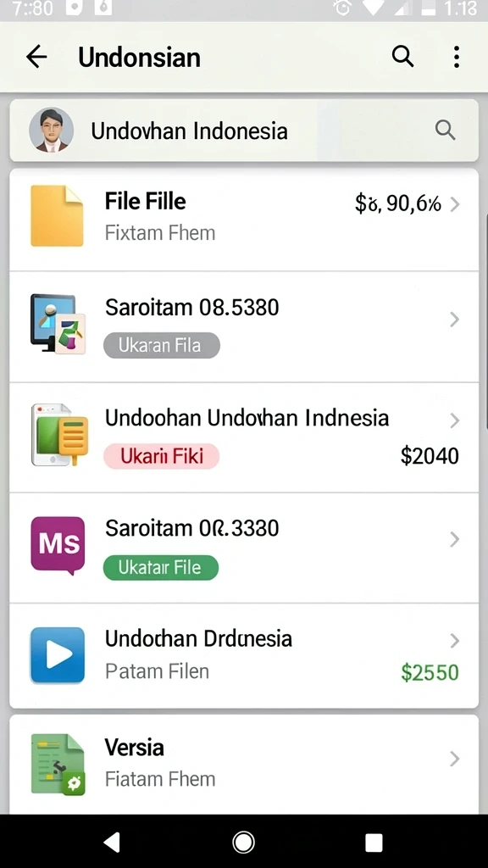Image resolution: width=488 pixels, height=868 pixels.
Task: Tap the blue play video icon
Action: click(58, 655)
